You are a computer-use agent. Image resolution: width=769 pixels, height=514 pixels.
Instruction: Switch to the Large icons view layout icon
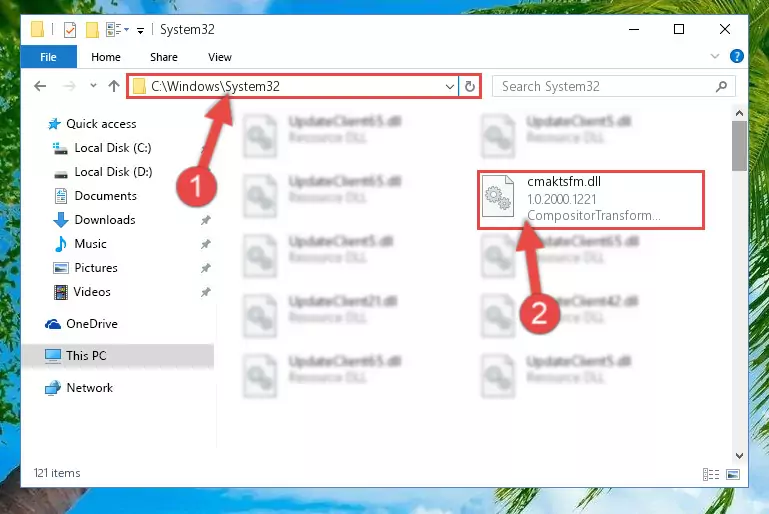coord(733,474)
